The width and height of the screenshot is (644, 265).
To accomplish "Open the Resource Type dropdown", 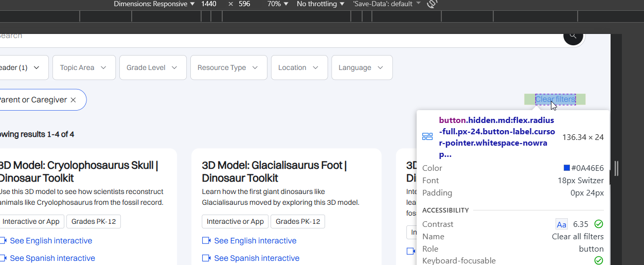I will click(x=228, y=67).
